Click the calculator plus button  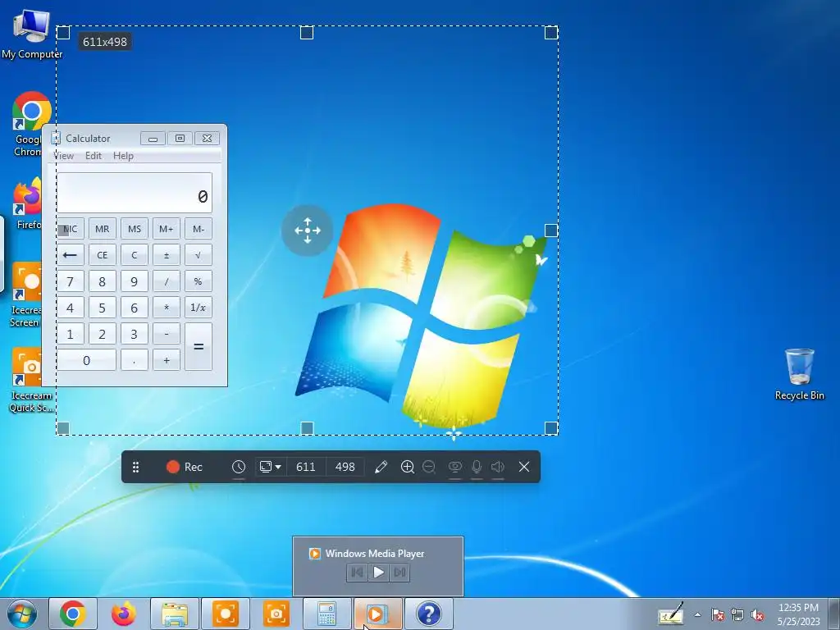[x=166, y=361]
